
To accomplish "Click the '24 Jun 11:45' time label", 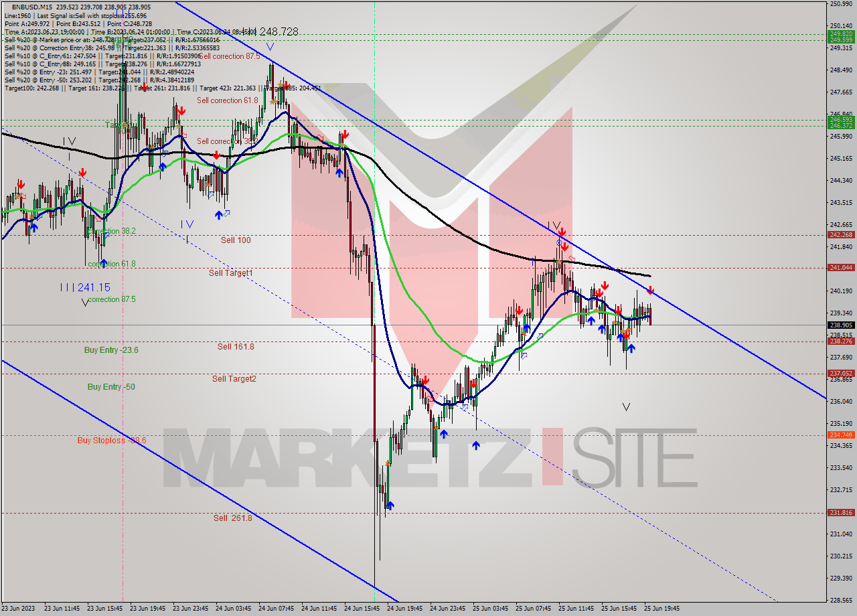I will click(x=319, y=609).
